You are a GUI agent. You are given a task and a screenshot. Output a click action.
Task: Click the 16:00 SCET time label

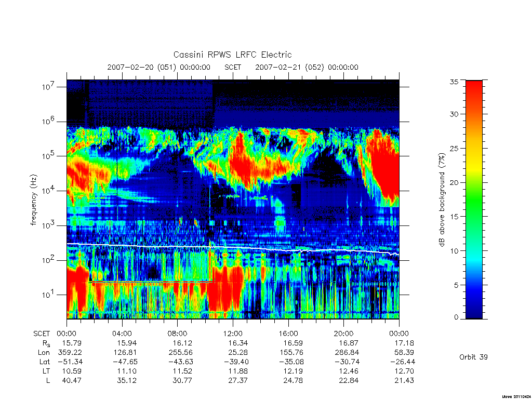288,334
